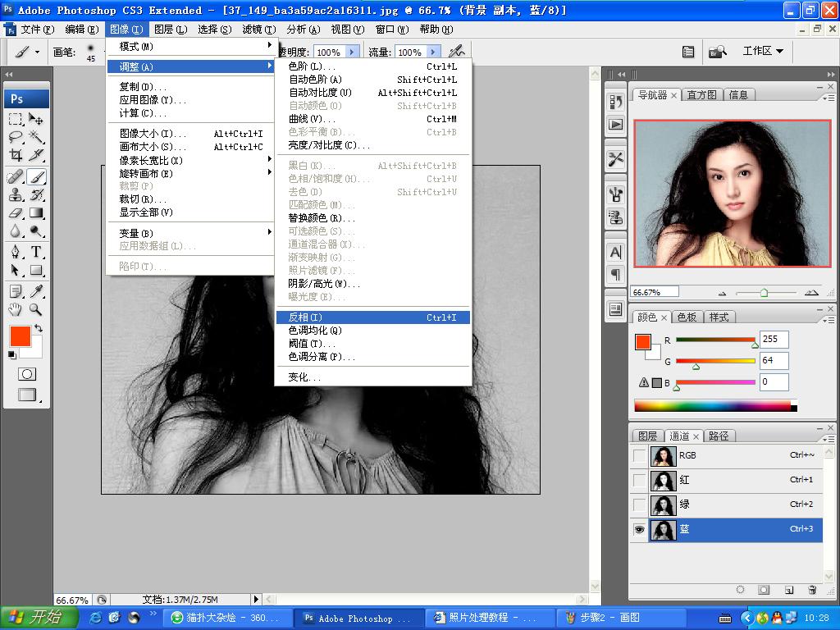Open the Channels panel options menu
The image size is (840, 630).
click(829, 439)
